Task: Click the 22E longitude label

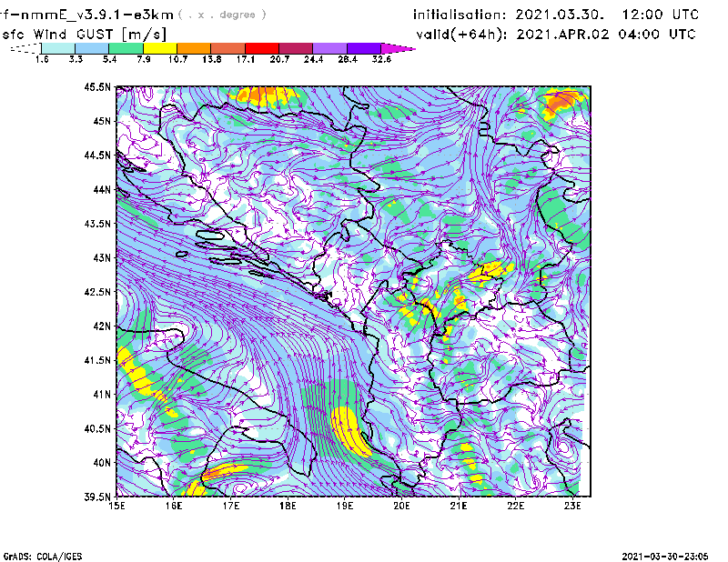Action: (x=516, y=506)
